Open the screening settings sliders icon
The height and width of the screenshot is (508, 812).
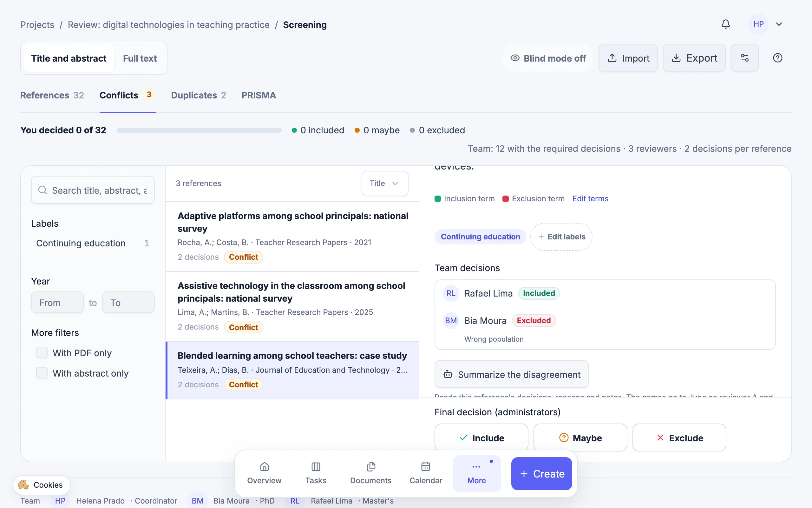click(744, 58)
